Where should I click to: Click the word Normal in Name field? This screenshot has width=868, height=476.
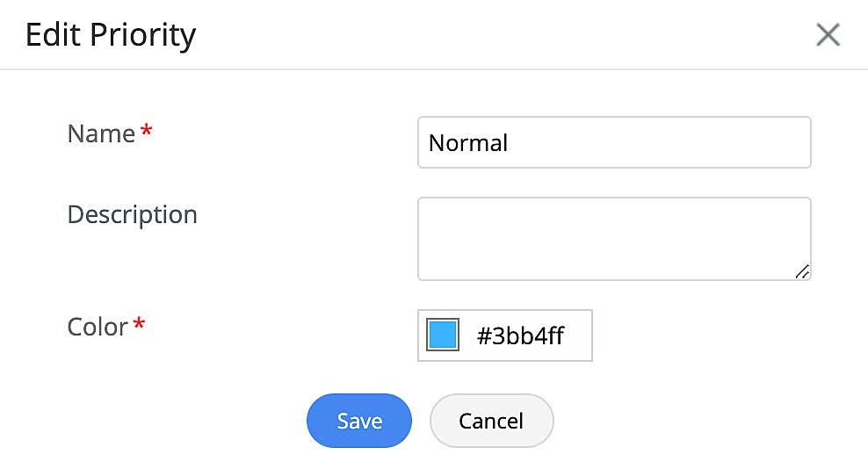pos(468,143)
